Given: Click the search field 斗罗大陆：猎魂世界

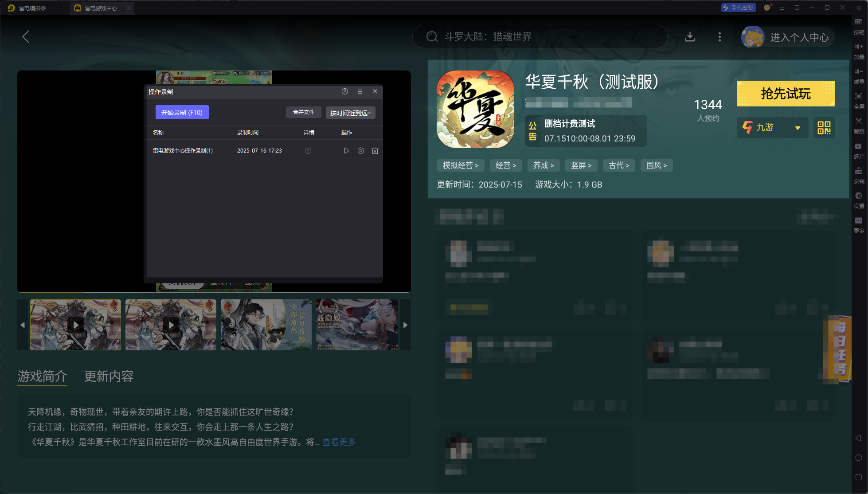Looking at the screenshot, I should pyautogui.click(x=540, y=36).
